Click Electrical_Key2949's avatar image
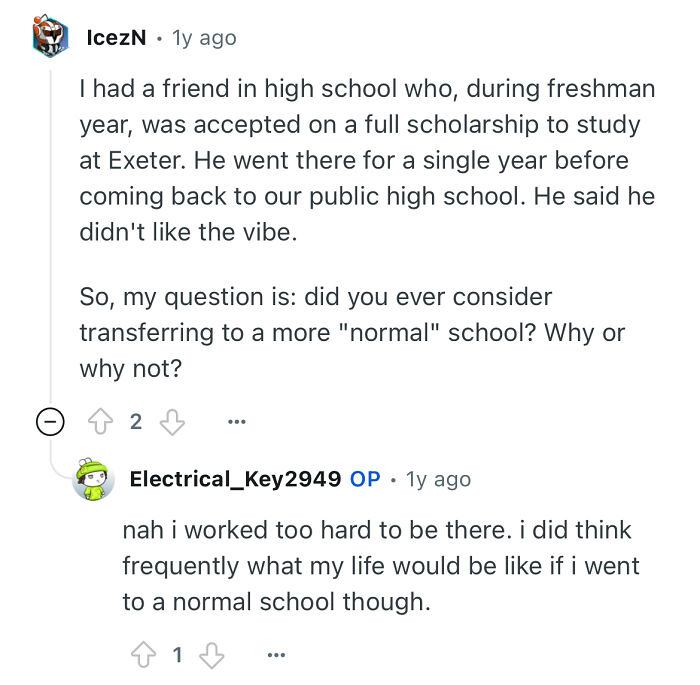This screenshot has height=685, width=700. 93,480
